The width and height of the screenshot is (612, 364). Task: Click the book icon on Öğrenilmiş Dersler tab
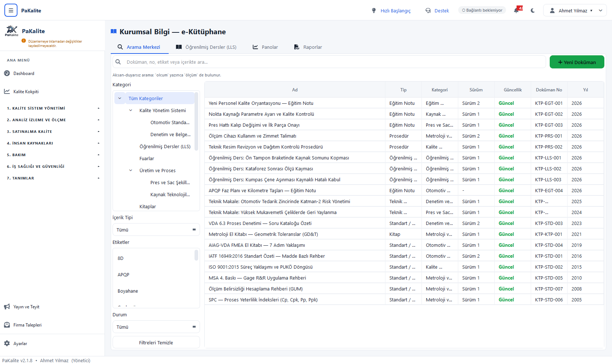pos(179,47)
